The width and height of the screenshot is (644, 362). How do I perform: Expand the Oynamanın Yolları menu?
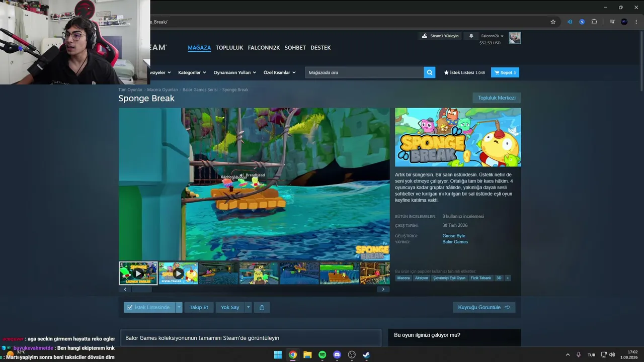click(235, 72)
